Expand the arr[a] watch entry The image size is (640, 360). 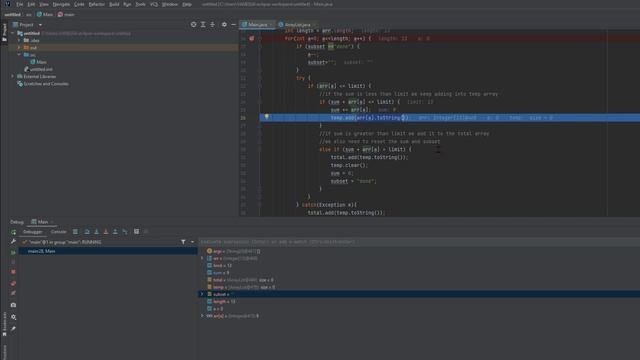202,316
